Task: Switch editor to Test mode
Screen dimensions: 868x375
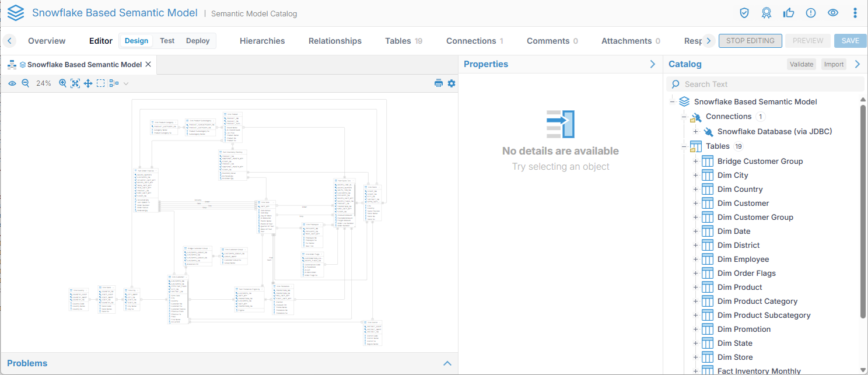Action: (x=167, y=41)
